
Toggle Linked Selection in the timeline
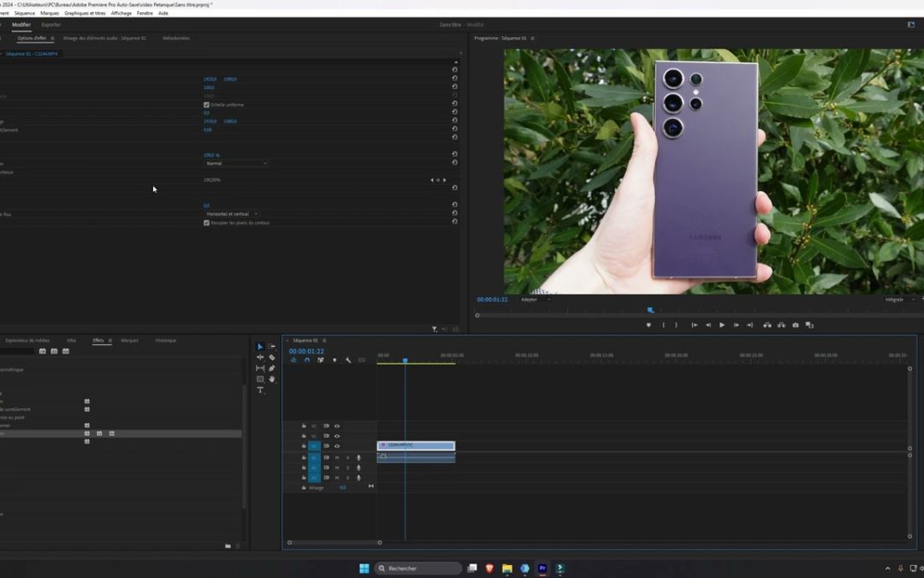pyautogui.click(x=321, y=360)
